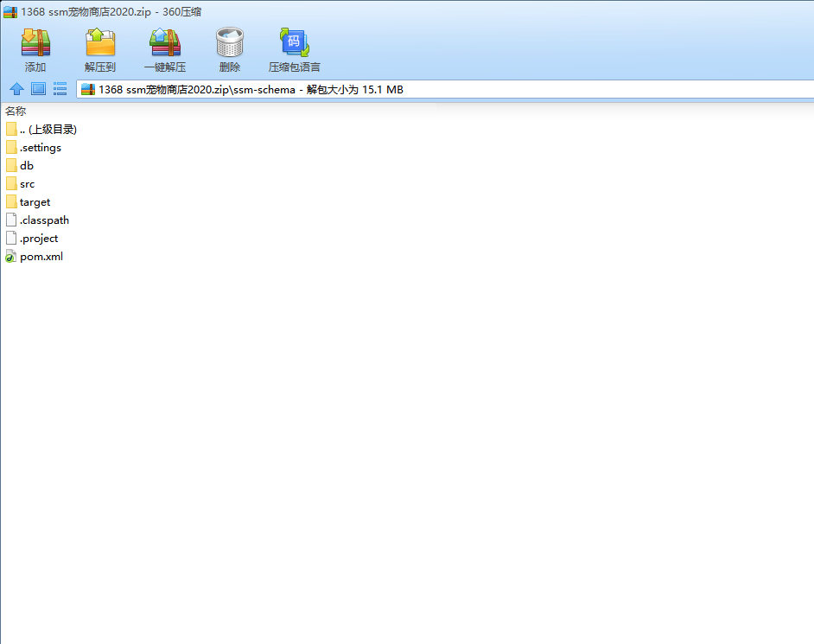Click the 解压到 (Extract to) icon
Image resolution: width=814 pixels, height=644 pixels.
100,42
